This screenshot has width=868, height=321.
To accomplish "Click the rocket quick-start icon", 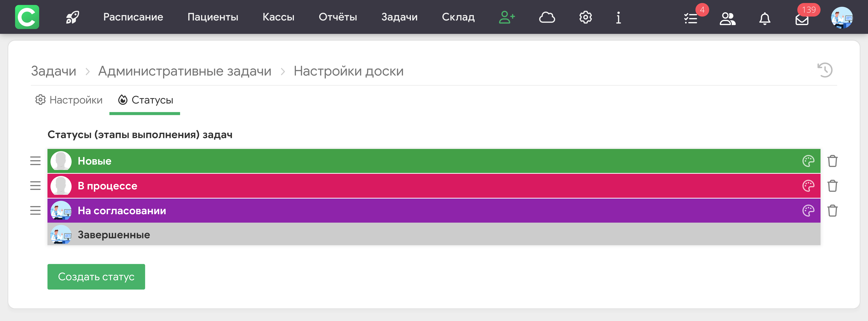I will click(x=72, y=17).
